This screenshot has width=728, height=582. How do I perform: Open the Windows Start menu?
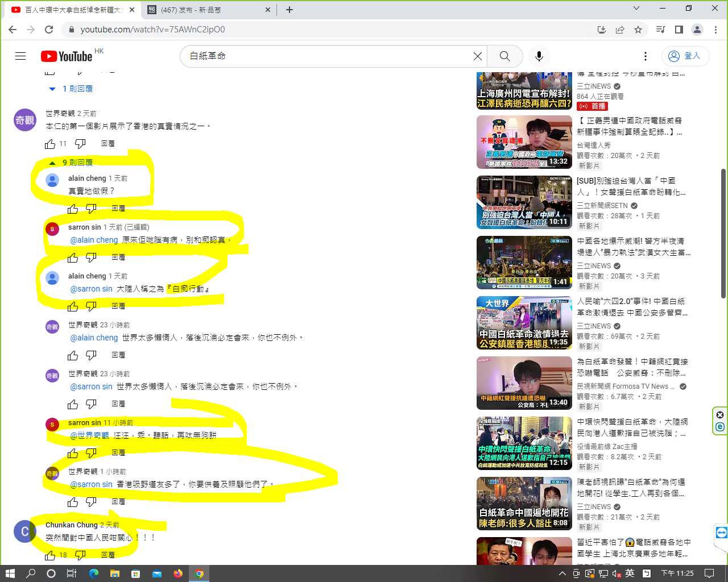point(10,573)
